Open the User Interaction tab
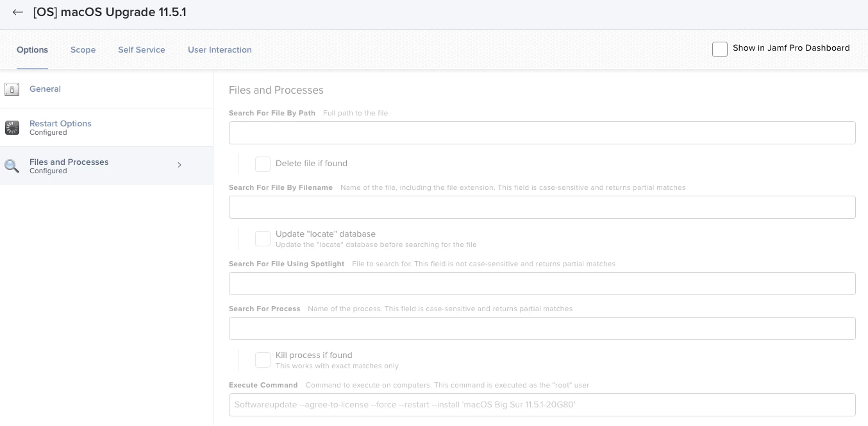Image resolution: width=868 pixels, height=426 pixels. click(x=219, y=49)
